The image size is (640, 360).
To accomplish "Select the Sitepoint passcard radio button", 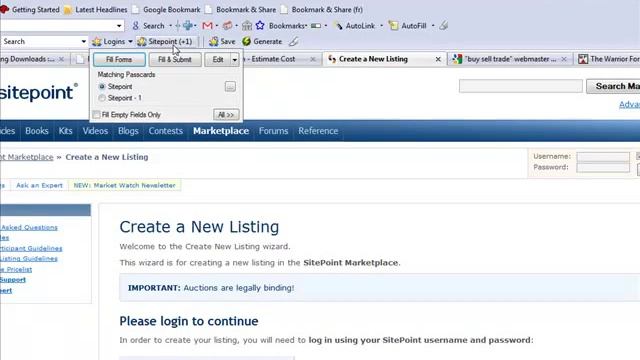I will [x=102, y=87].
